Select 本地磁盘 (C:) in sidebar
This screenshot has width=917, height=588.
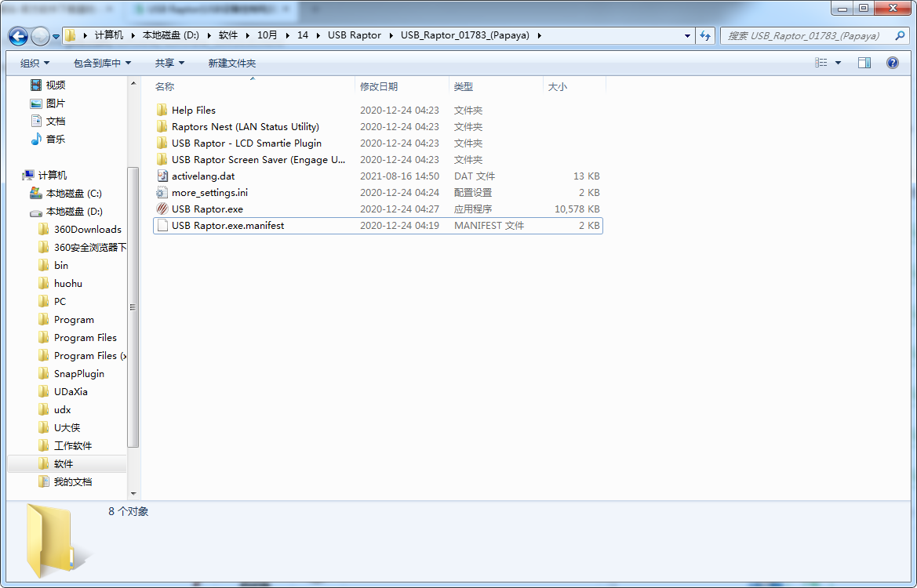tap(66, 194)
